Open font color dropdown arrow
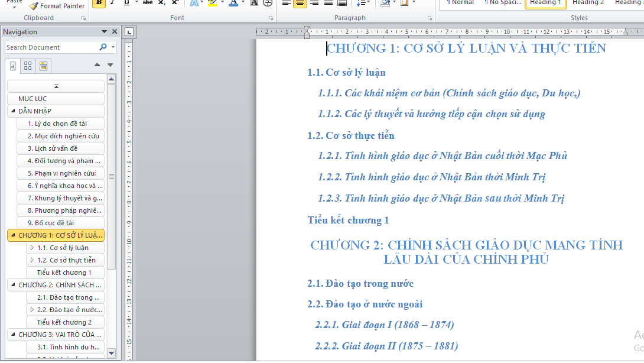 243,2
